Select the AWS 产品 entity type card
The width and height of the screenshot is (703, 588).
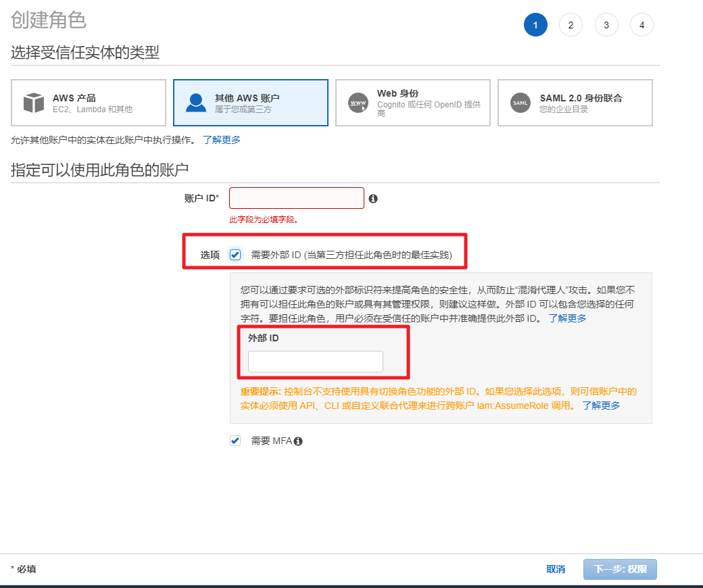point(89,103)
